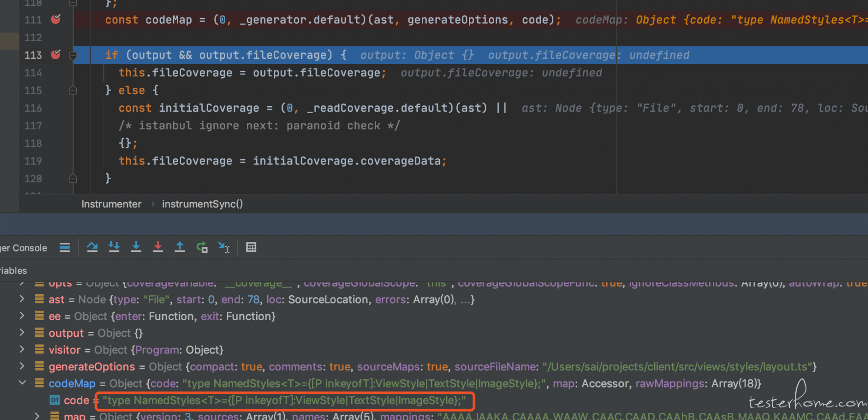This screenshot has width=868, height=420.
Task: Click the object icon beside visitor variable
Action: (x=40, y=349)
